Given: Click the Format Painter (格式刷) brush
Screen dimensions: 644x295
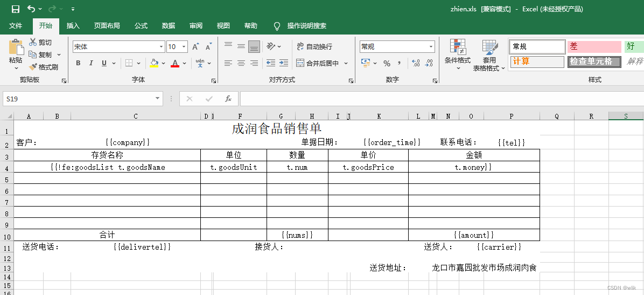Looking at the screenshot, I should pos(33,67).
